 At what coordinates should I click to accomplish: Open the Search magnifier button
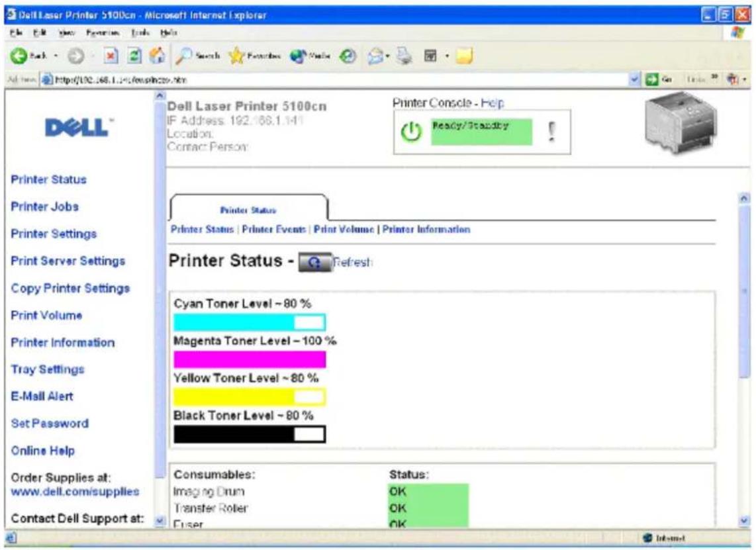pos(197,56)
